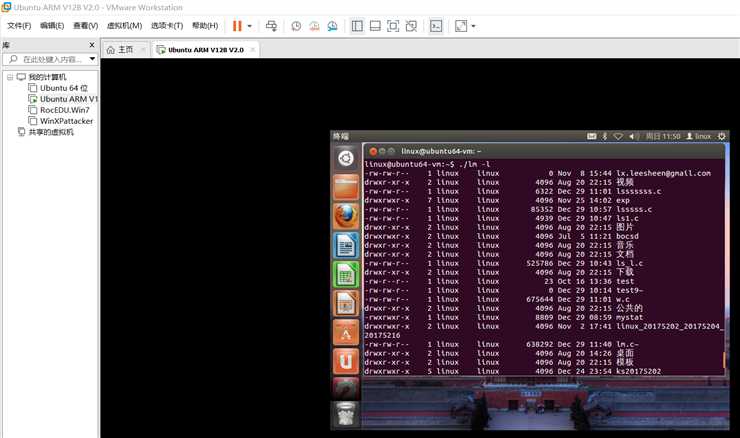The height and width of the screenshot is (438, 740).
Task: Open the linux user menu in panel
Action: (698, 136)
